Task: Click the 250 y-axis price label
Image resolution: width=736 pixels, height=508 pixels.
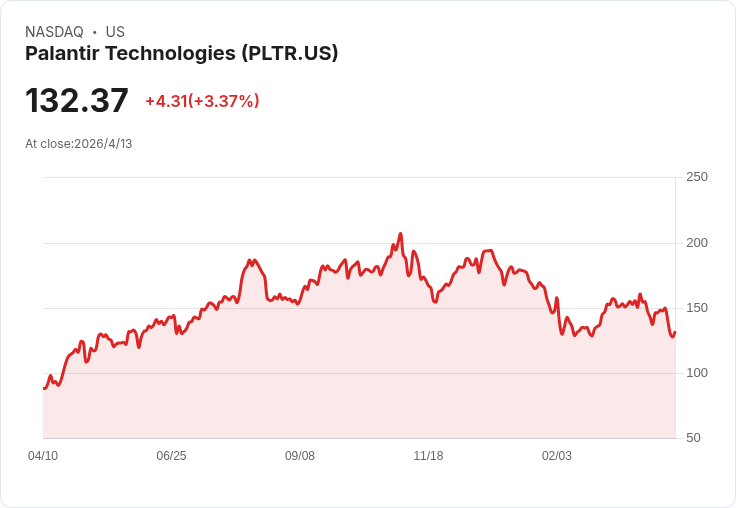Action: pyautogui.click(x=697, y=177)
